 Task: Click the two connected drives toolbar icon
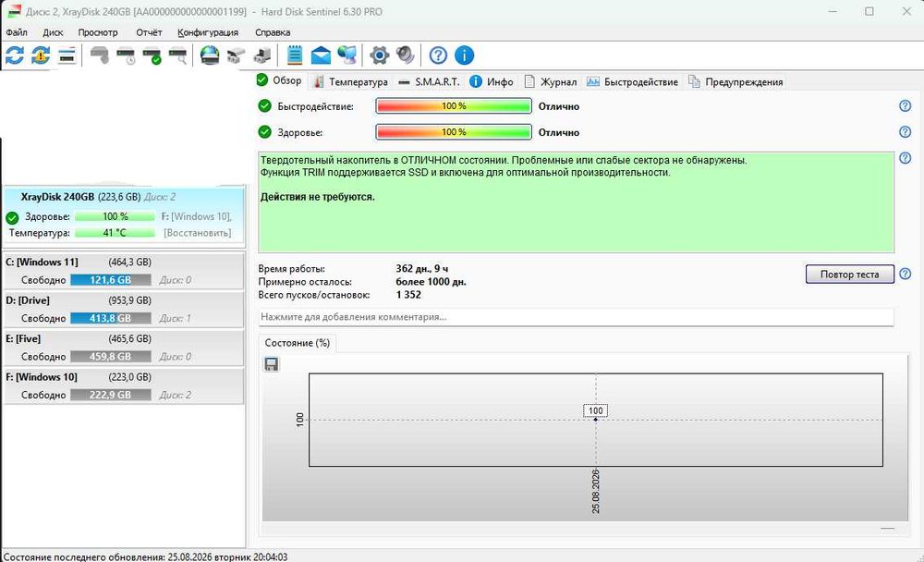click(236, 55)
